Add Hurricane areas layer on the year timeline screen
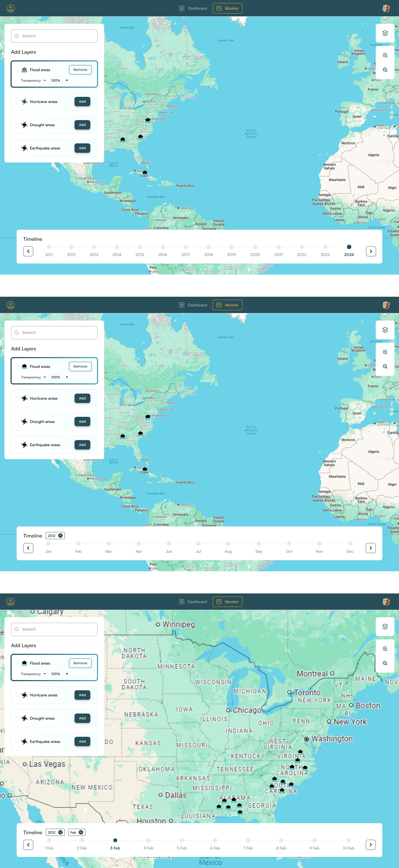The height and width of the screenshot is (868, 399). (x=82, y=101)
